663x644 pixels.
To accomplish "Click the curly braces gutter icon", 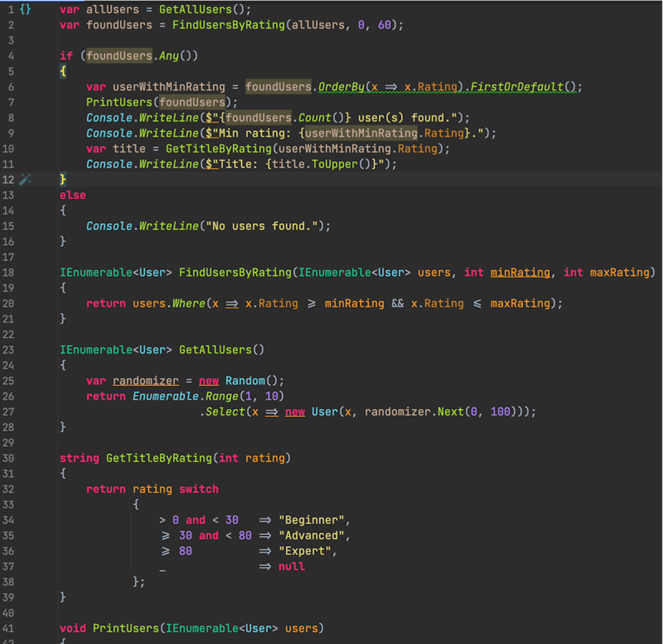I will coord(25,9).
